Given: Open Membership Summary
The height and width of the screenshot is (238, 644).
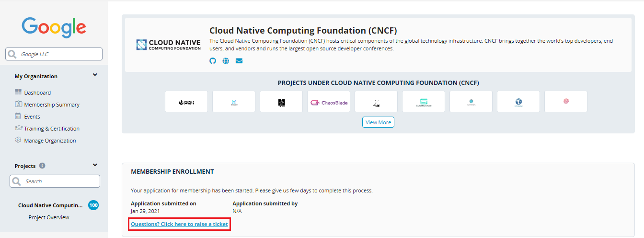Looking at the screenshot, I should pyautogui.click(x=52, y=105).
